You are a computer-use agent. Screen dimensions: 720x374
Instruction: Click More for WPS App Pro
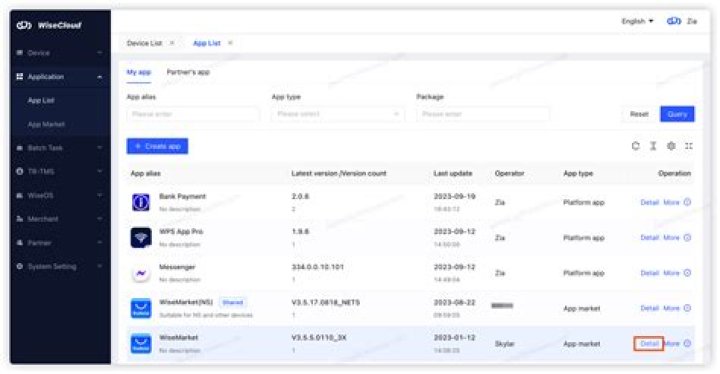(671, 238)
